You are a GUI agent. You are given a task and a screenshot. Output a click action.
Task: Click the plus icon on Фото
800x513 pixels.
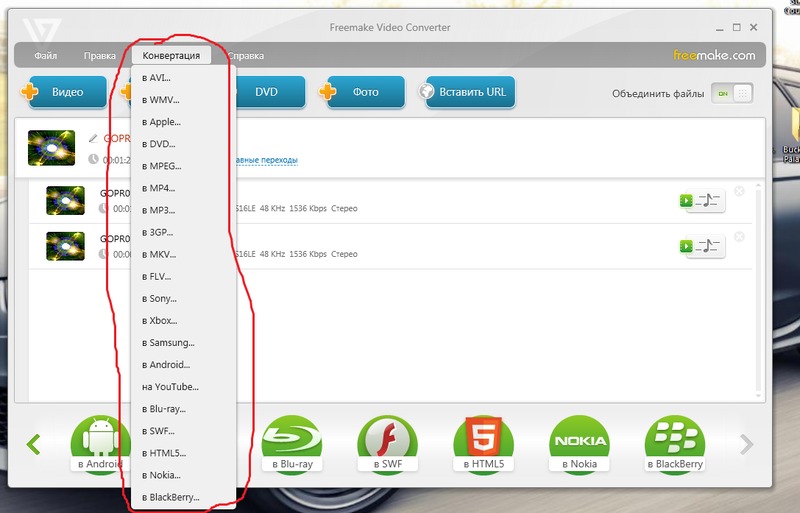point(328,92)
